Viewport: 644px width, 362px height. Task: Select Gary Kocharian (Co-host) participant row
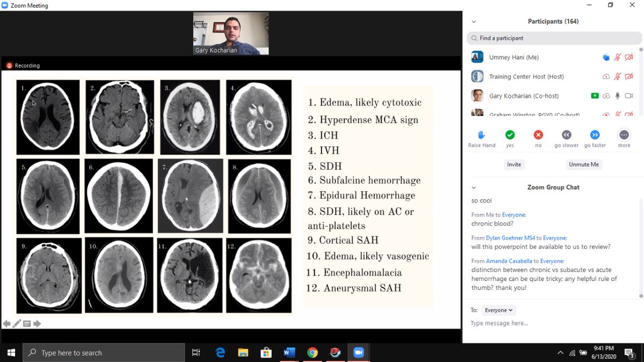[x=553, y=96]
